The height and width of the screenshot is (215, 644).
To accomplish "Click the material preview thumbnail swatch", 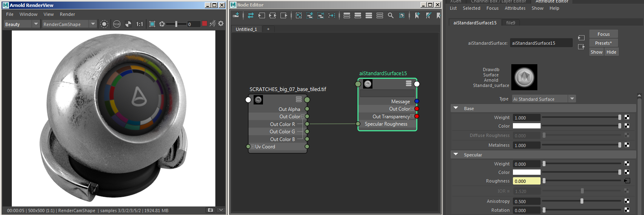I will tap(524, 77).
